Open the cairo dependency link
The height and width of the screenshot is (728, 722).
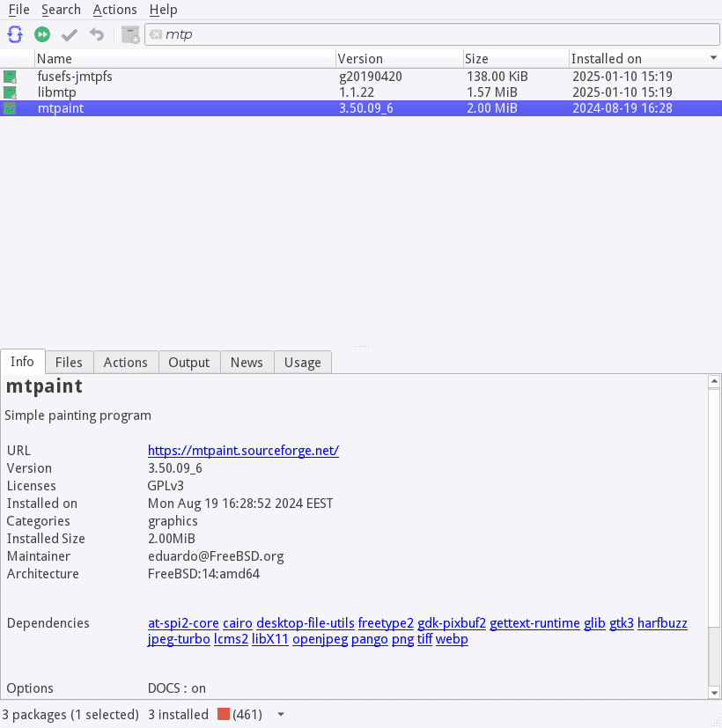(x=238, y=623)
